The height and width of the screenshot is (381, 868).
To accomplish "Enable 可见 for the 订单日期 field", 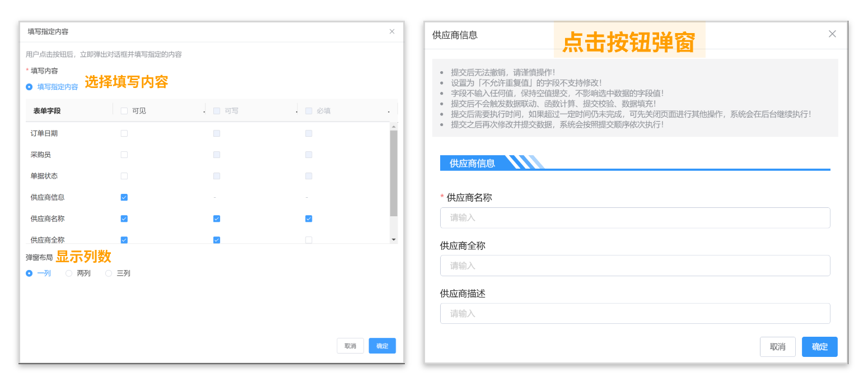I will (x=124, y=133).
